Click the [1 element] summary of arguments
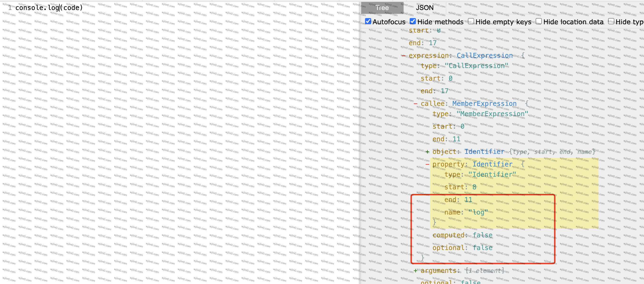This screenshot has height=284, width=644. tap(485, 270)
